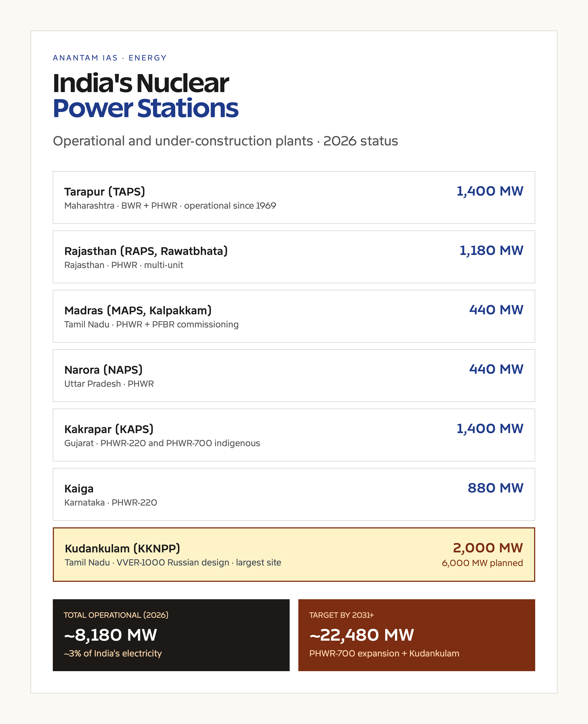
Task: Click 'Maharashtra · BWR + PHWR · operational since 1969'
Action: [170, 206]
